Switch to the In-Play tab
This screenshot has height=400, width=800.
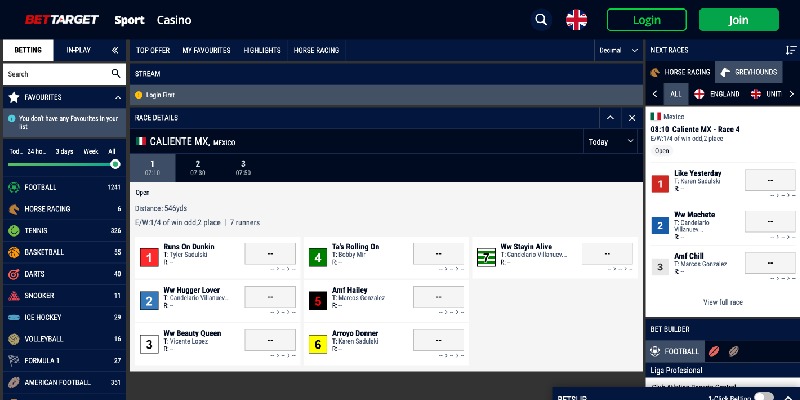point(79,50)
